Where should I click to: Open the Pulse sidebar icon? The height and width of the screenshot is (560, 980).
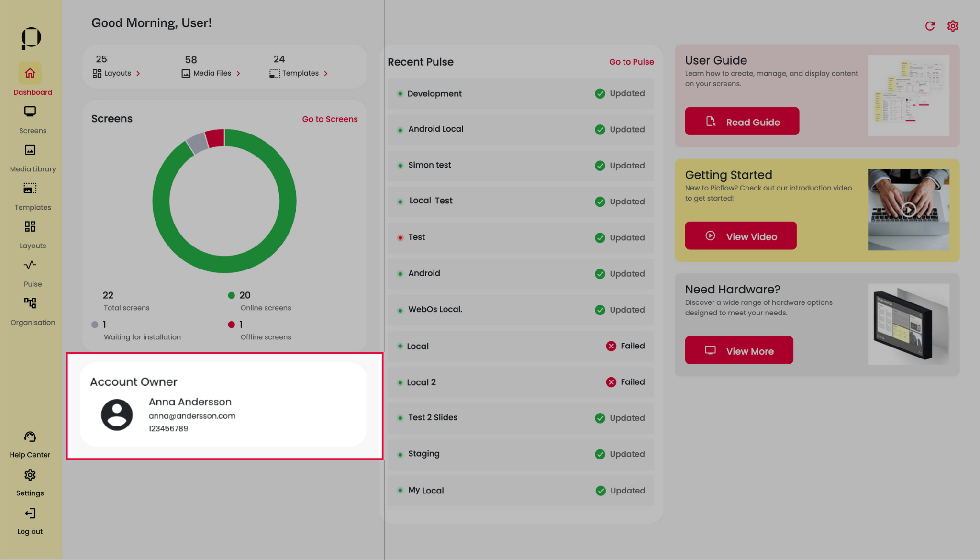tap(30, 265)
